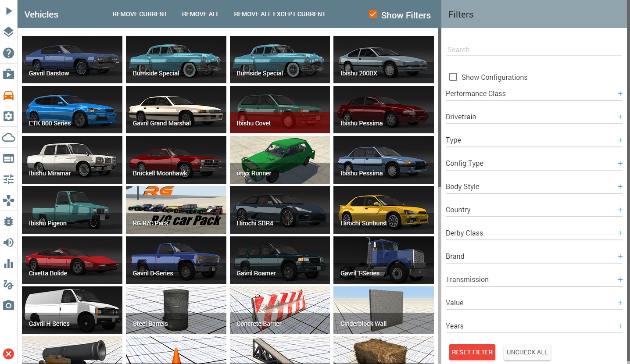The image size is (630, 364).
Task: Open the window layout icon in sidebar
Action: click(x=8, y=158)
